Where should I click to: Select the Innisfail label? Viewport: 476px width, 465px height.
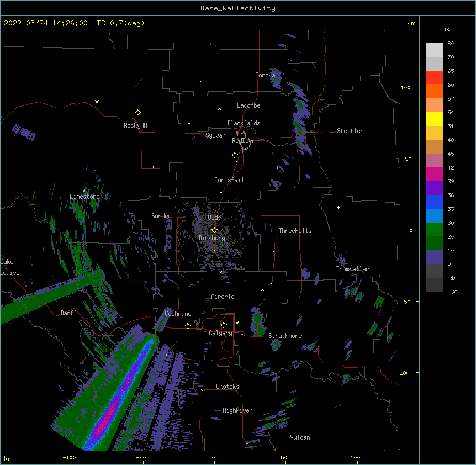[x=229, y=180]
